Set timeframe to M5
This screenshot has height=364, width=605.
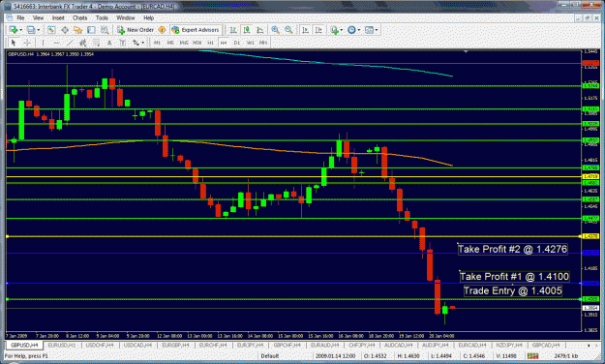pyautogui.click(x=170, y=43)
